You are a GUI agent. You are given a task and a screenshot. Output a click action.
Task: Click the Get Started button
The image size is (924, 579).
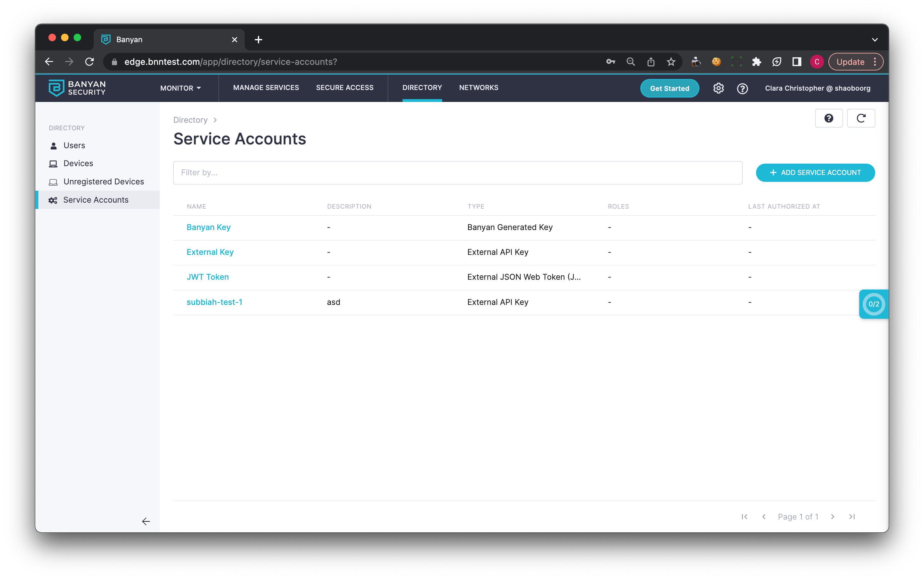coord(669,88)
